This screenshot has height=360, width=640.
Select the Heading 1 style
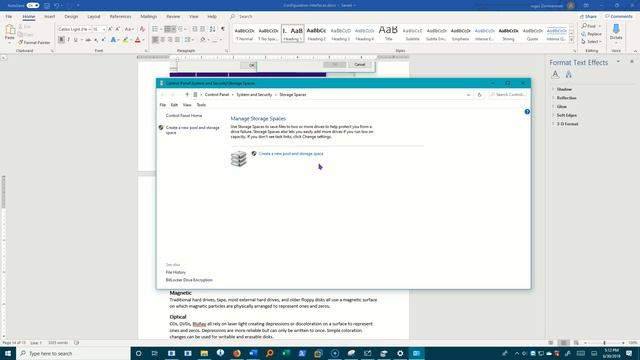[293, 33]
